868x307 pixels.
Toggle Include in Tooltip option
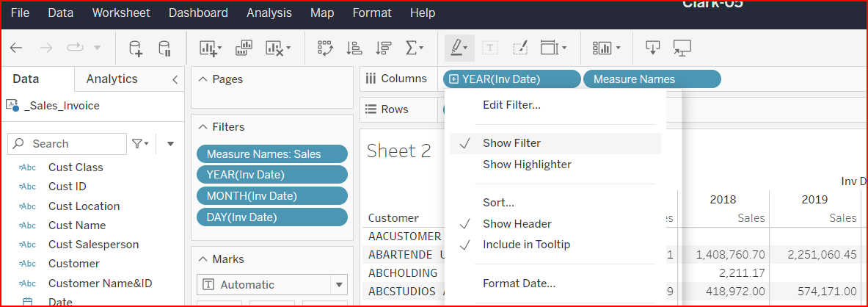[x=526, y=245]
